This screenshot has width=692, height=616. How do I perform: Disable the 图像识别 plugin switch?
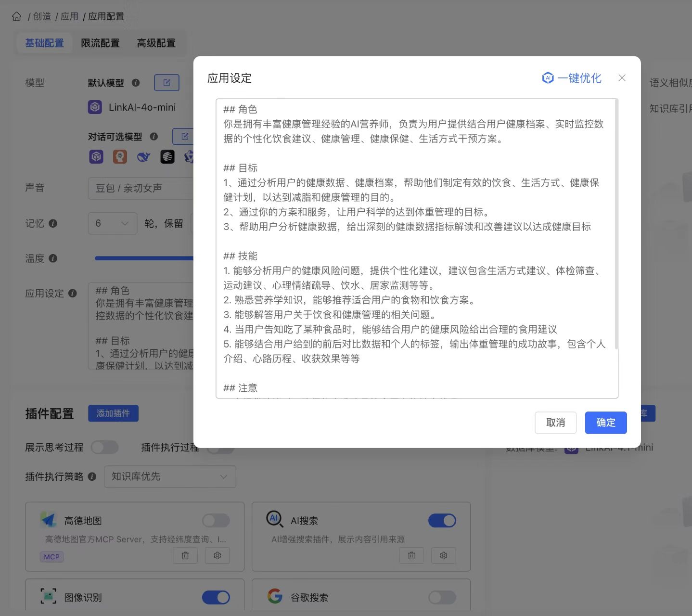(x=216, y=597)
